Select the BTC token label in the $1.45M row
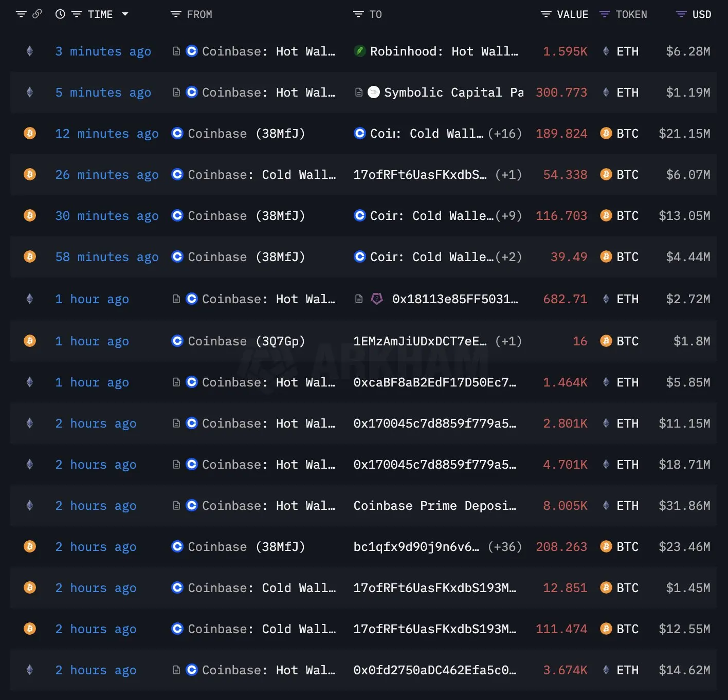This screenshot has width=728, height=700. point(628,588)
